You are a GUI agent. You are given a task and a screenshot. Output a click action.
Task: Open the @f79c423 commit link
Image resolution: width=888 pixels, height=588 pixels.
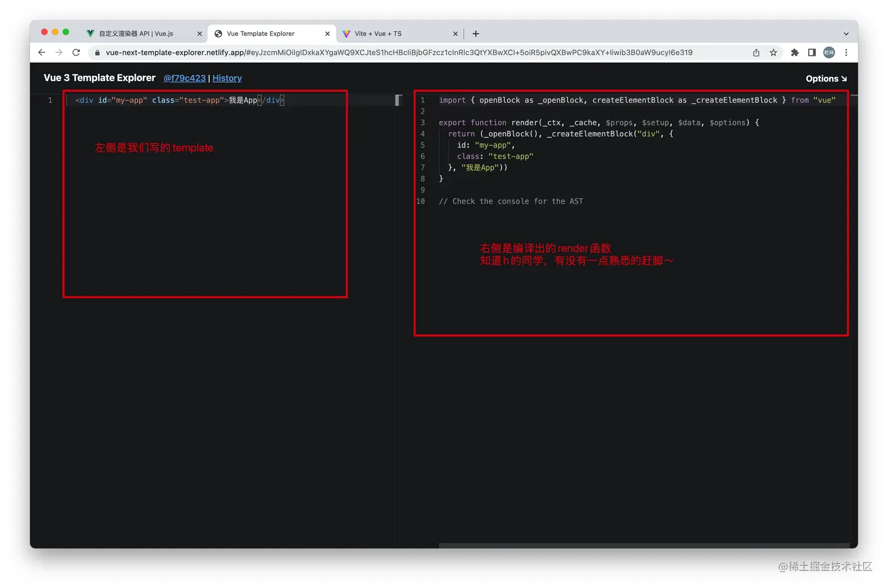(x=184, y=78)
